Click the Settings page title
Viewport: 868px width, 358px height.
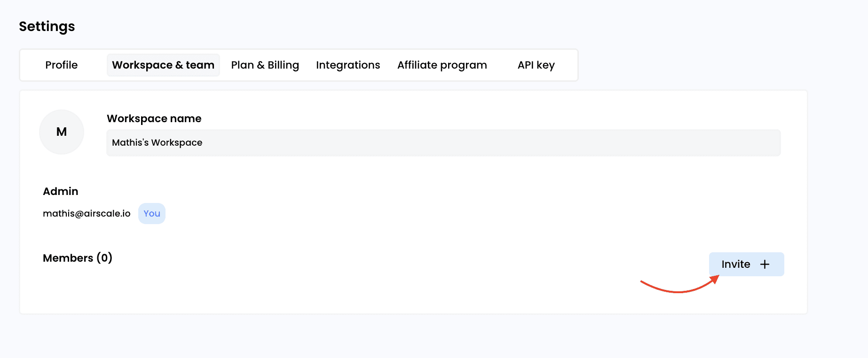pyautogui.click(x=47, y=26)
